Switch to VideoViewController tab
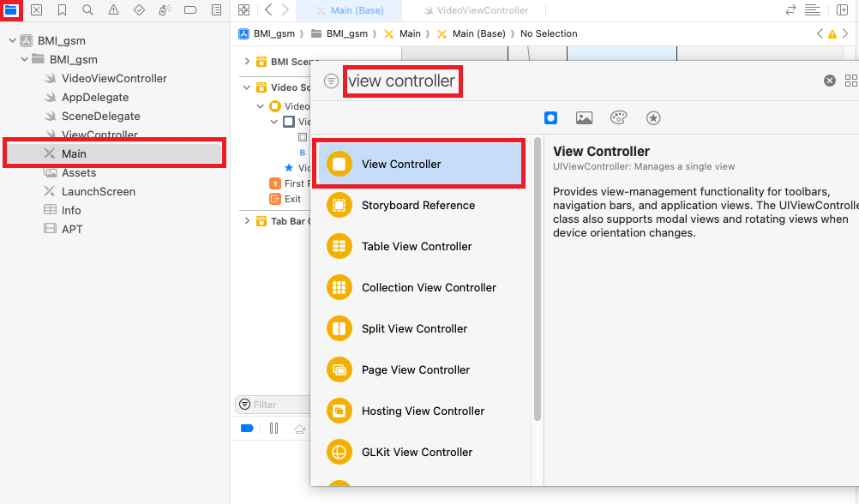859x504 pixels. click(x=476, y=10)
